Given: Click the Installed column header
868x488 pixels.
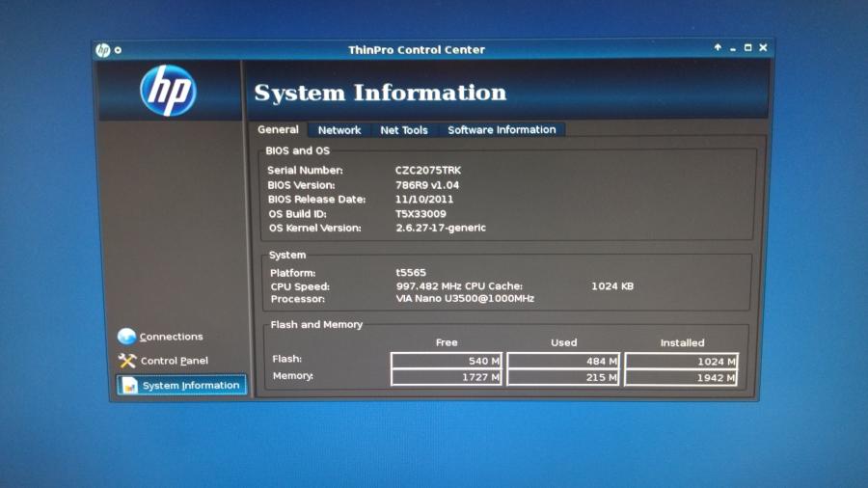Looking at the screenshot, I should point(682,343).
